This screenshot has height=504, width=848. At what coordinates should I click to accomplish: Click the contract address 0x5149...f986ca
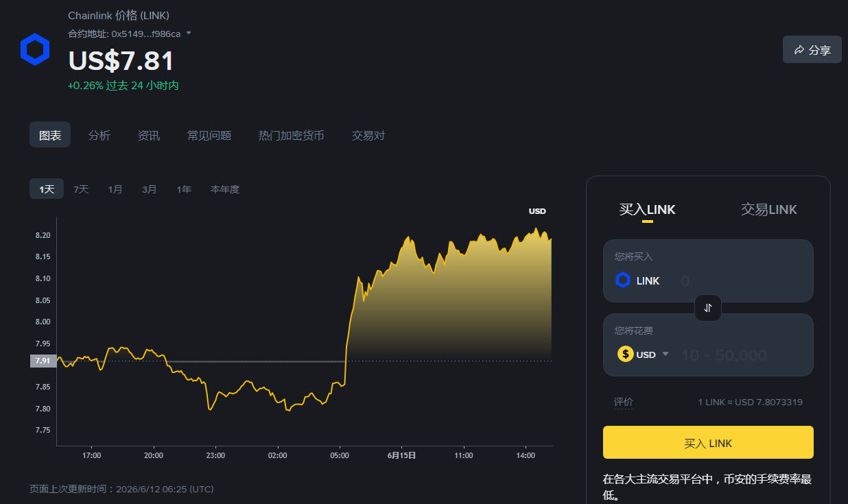pyautogui.click(x=146, y=33)
